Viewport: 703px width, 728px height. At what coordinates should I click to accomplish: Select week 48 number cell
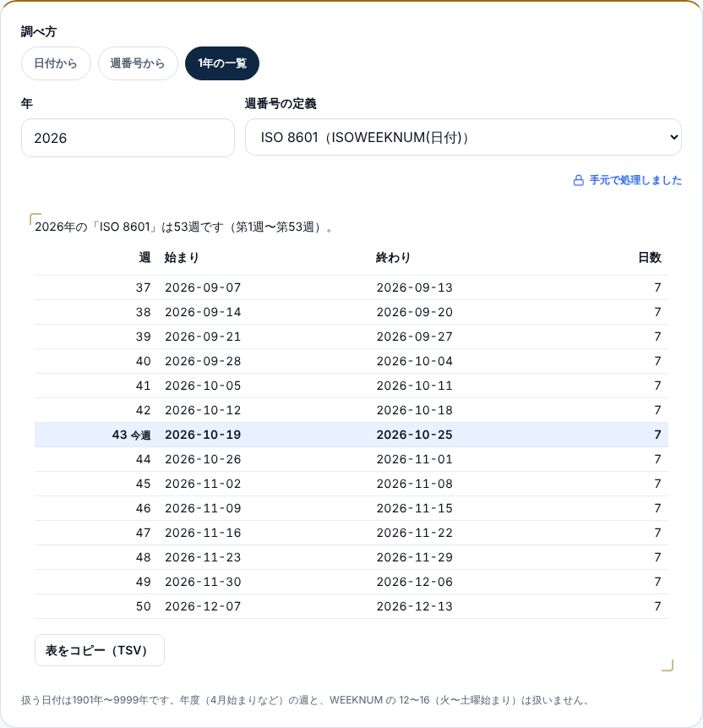144,557
